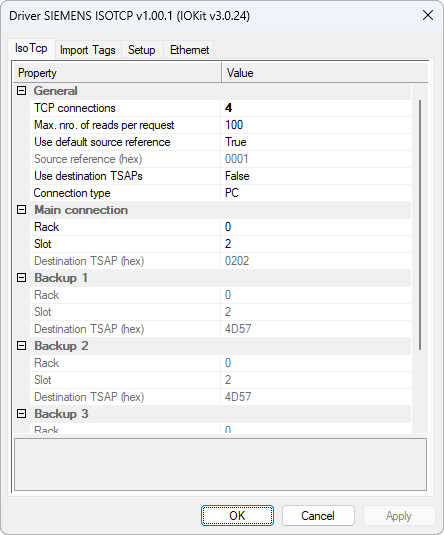
Task: Select the Connection type property label
Action: click(x=72, y=193)
